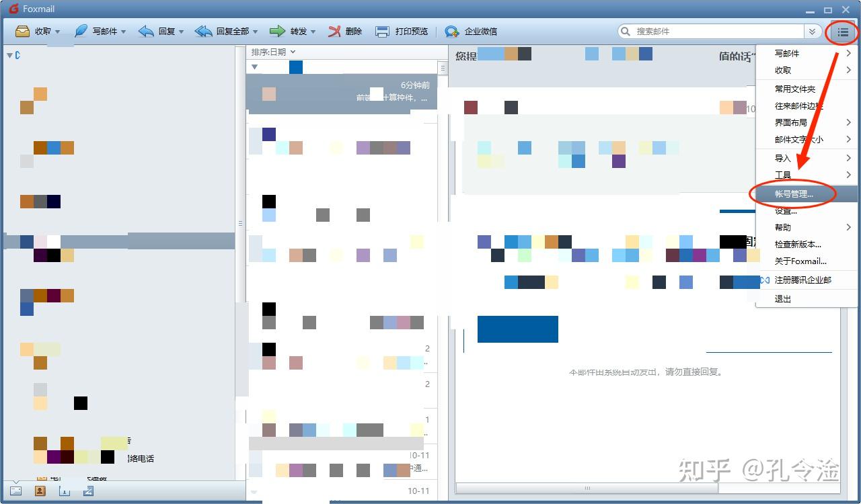The width and height of the screenshot is (861, 504).
Task: Click the small toggle button at mail list top-right
Action: pos(443,68)
